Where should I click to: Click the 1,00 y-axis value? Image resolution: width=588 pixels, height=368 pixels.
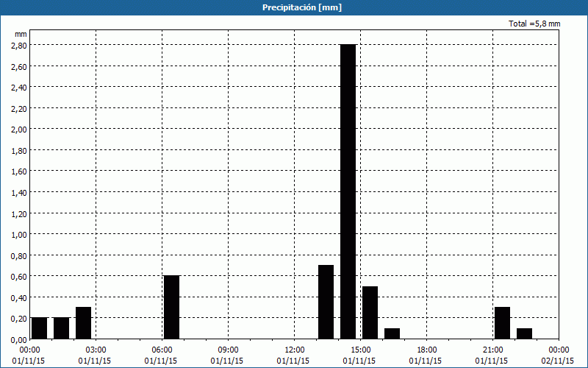point(20,234)
